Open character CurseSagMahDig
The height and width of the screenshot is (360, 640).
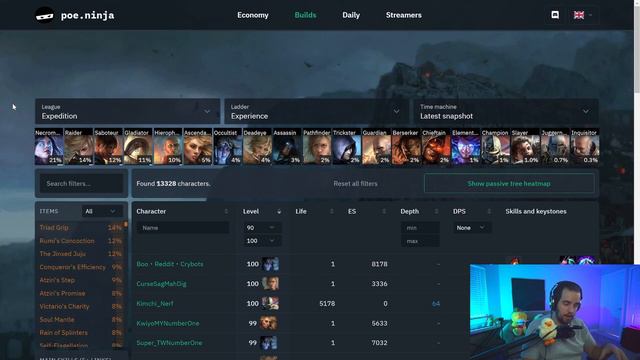coord(161,284)
